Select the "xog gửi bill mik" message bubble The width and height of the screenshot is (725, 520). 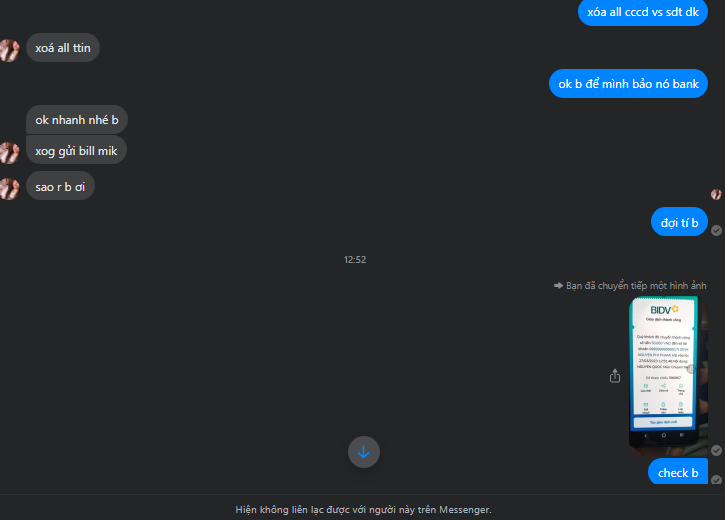click(x=76, y=150)
